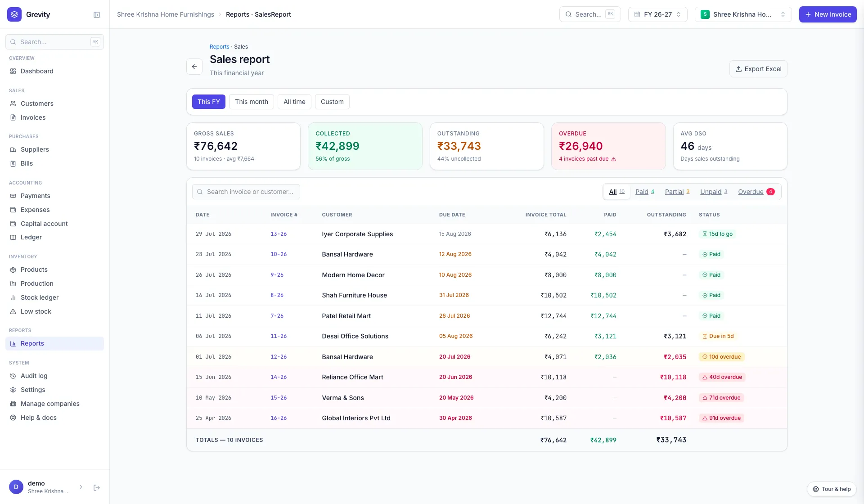This screenshot has height=504, width=864.
Task: Switch to the Unpaid filter tab
Action: 714,192
